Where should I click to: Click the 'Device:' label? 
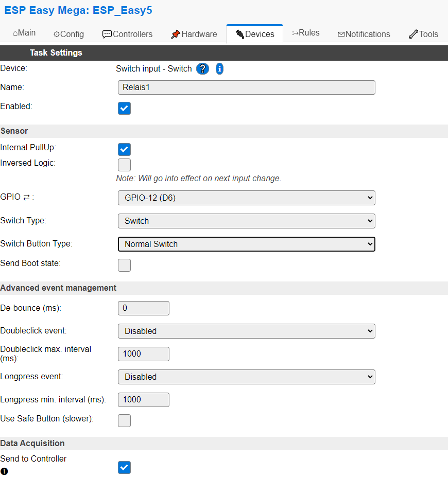[14, 68]
